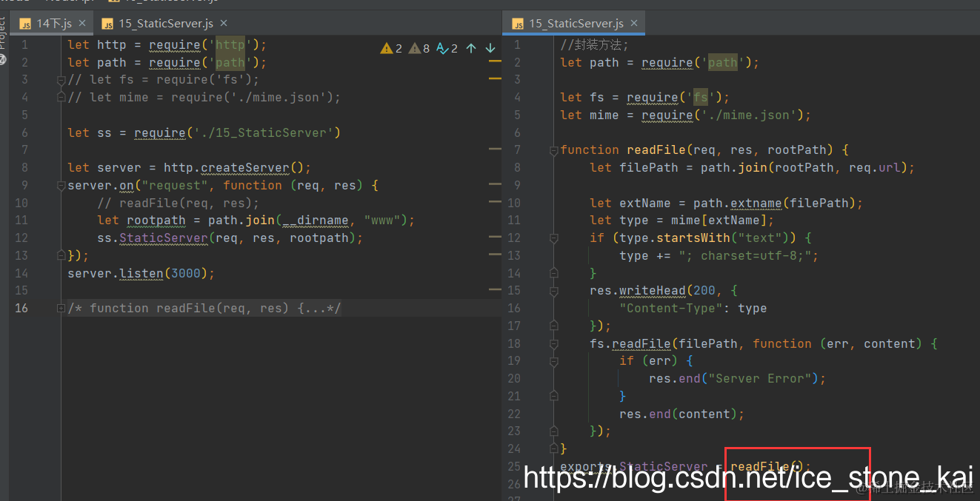Select the right pane 15_StaticServer.js tab
The height and width of the screenshot is (501, 980).
pyautogui.click(x=575, y=24)
